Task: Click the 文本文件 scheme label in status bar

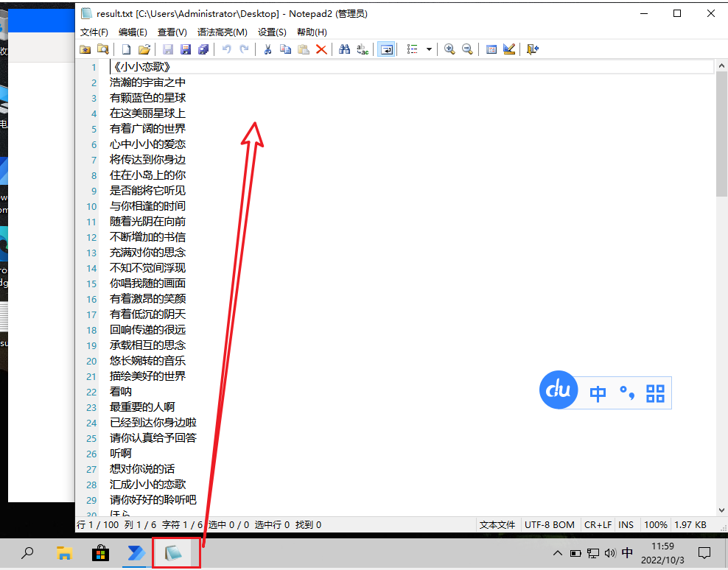Action: click(x=497, y=525)
